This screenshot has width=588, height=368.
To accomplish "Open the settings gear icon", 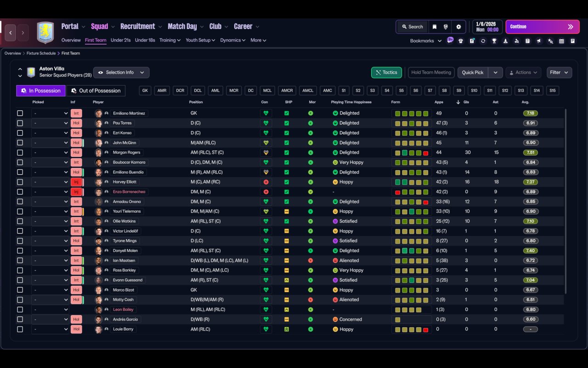I will point(458,27).
